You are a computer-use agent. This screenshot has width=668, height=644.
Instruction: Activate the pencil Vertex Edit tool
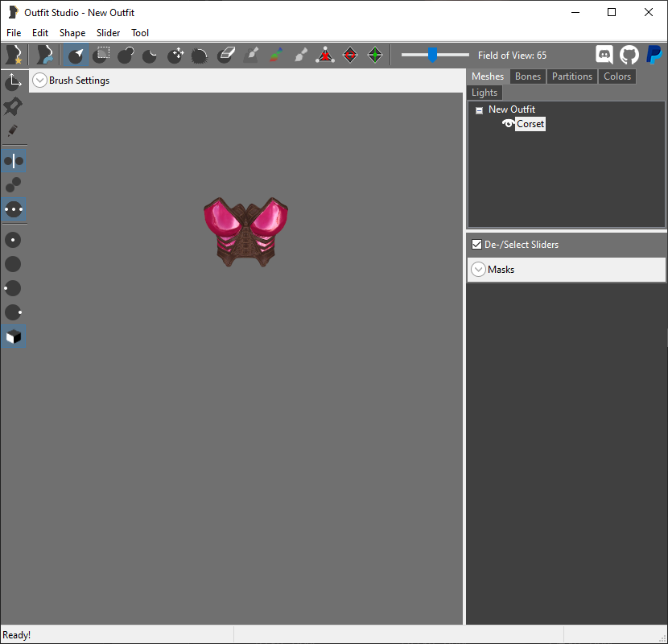tap(13, 130)
